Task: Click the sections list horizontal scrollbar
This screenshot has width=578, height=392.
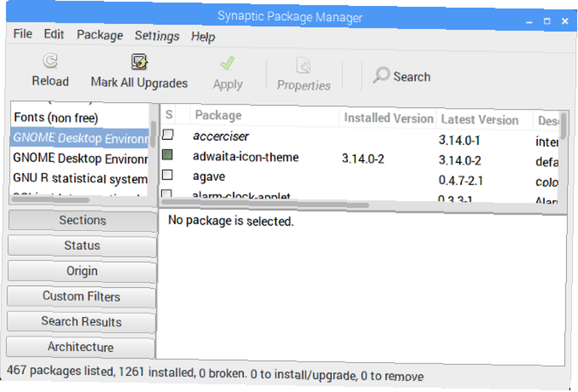Action: point(50,199)
